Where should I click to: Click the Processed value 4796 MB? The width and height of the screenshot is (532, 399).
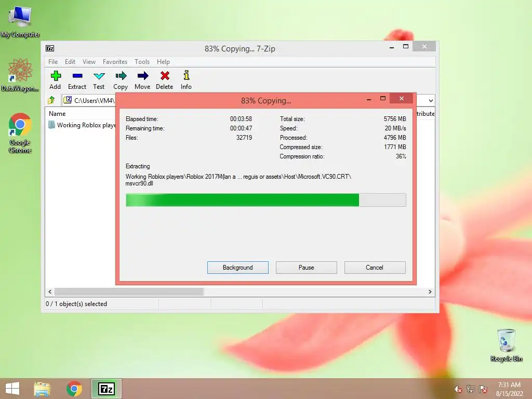[x=395, y=137]
